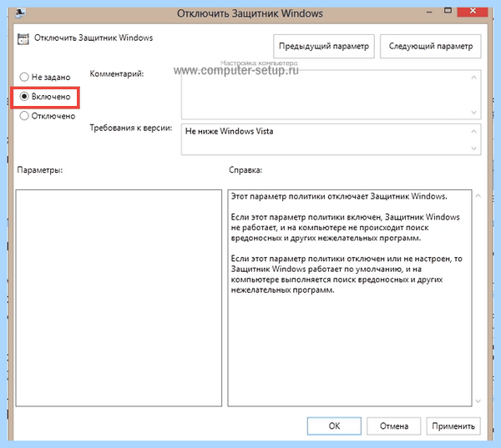
Task: Go to "Следующий параметр"
Action: coord(430,46)
